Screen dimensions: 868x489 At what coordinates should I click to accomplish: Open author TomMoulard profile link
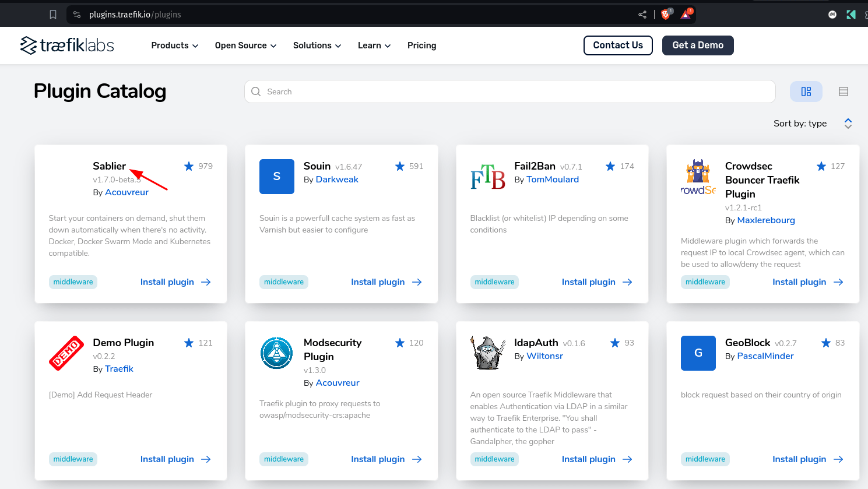click(553, 180)
